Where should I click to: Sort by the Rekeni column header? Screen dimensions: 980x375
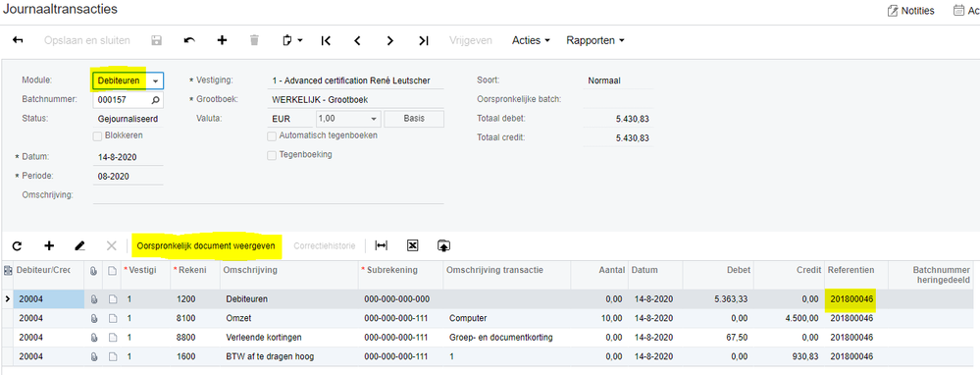pos(195,275)
